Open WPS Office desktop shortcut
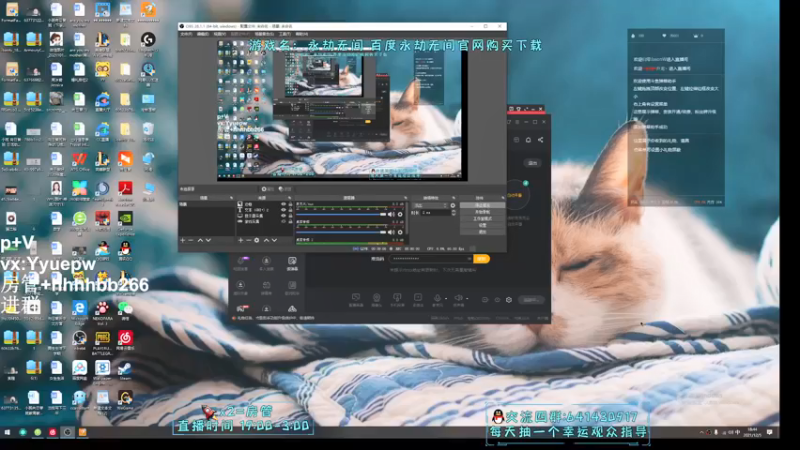Viewport: 800px width, 450px height. point(79,161)
